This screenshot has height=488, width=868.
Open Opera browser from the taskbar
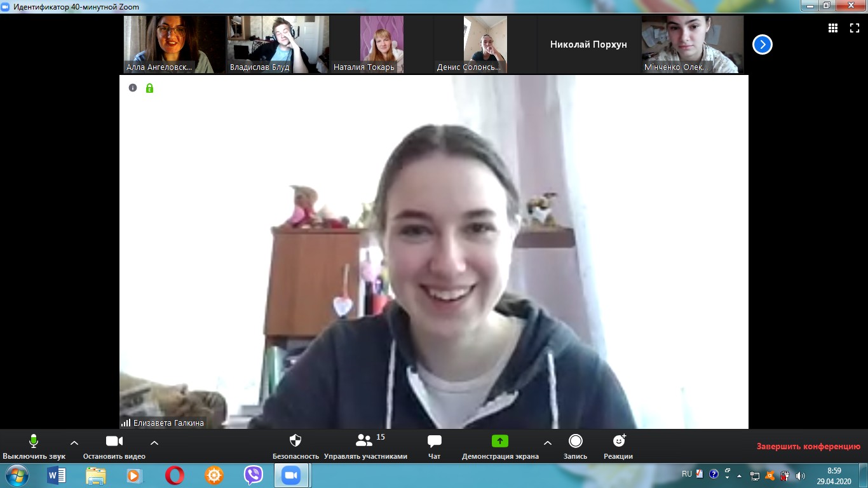point(175,475)
